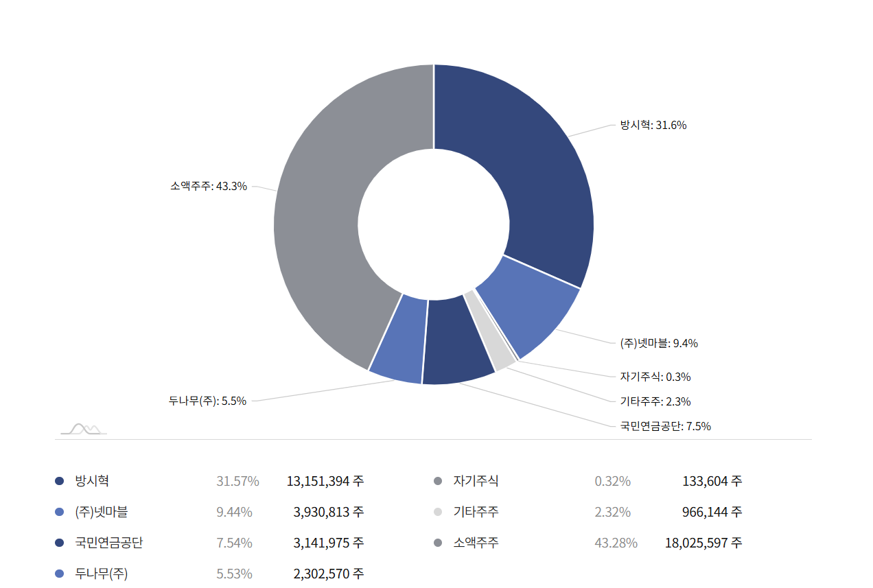This screenshot has width=873, height=588.
Task: Click the '방시혁: 31.6%' chart label
Action: pos(653,125)
